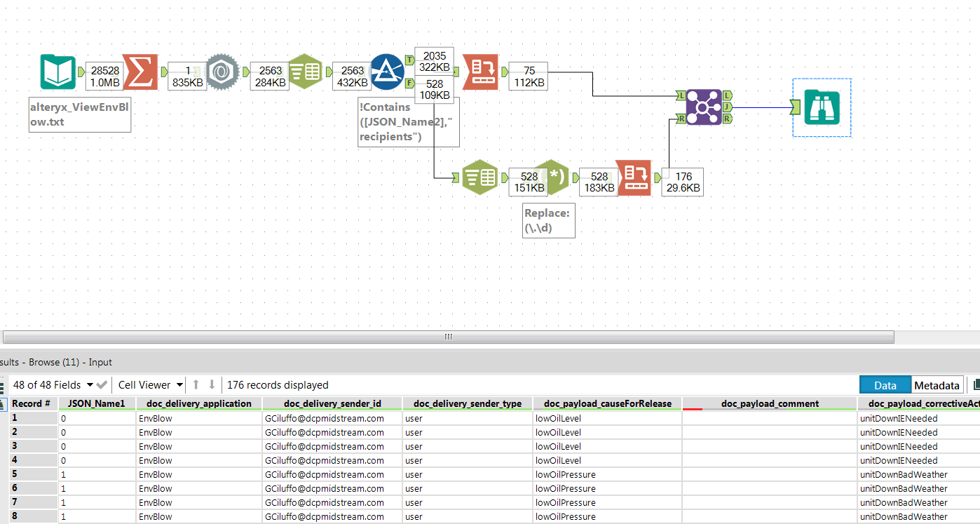This screenshot has height=524, width=980.
Task: Click the JSON_Name1 column header
Action: [97, 403]
